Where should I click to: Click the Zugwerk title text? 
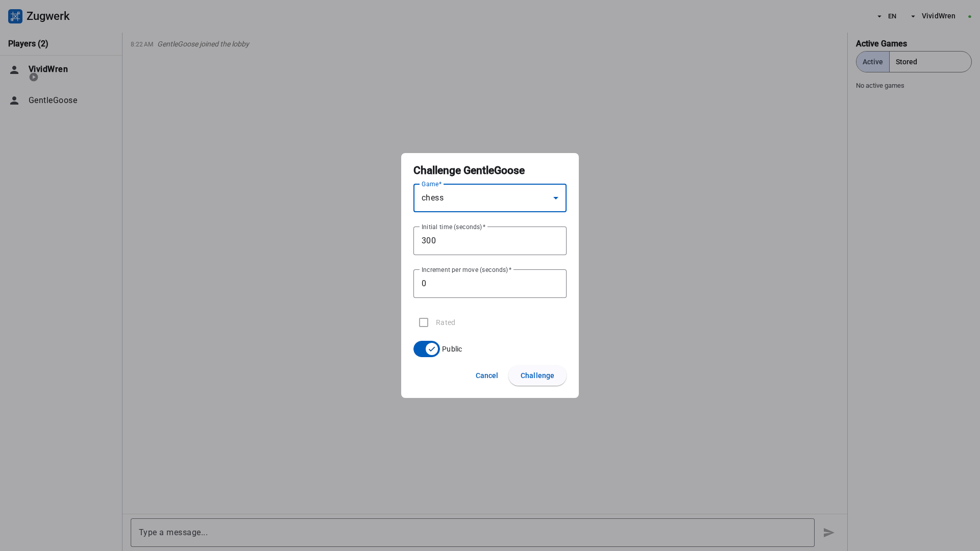[x=48, y=16]
